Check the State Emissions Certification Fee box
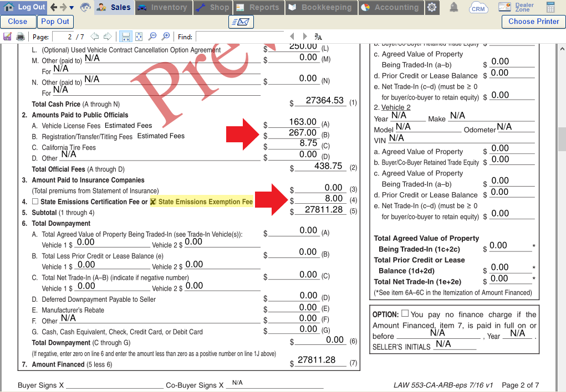 click(x=35, y=202)
